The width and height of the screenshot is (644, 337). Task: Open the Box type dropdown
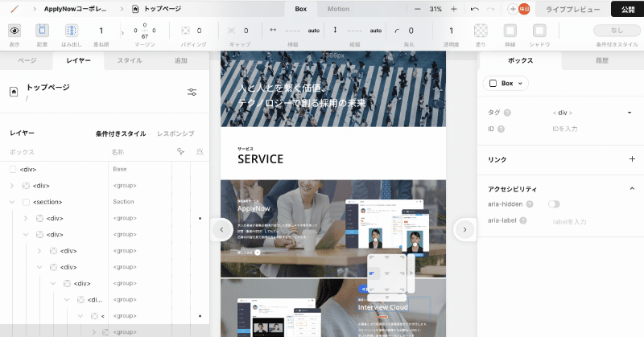pos(506,84)
